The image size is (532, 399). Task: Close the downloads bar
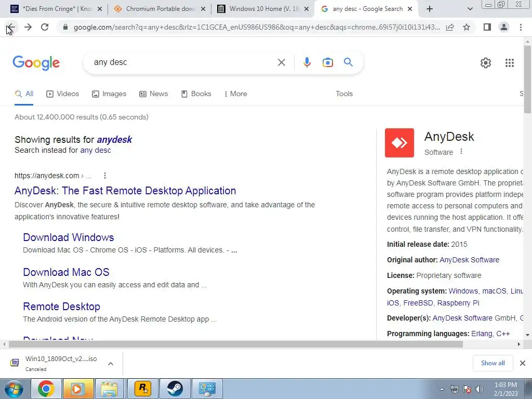point(523,363)
